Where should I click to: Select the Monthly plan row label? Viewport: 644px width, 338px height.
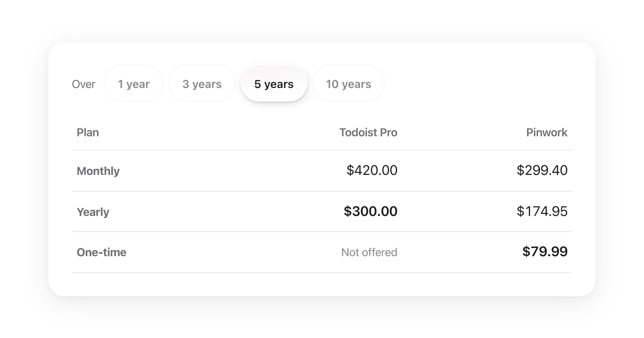click(x=98, y=171)
